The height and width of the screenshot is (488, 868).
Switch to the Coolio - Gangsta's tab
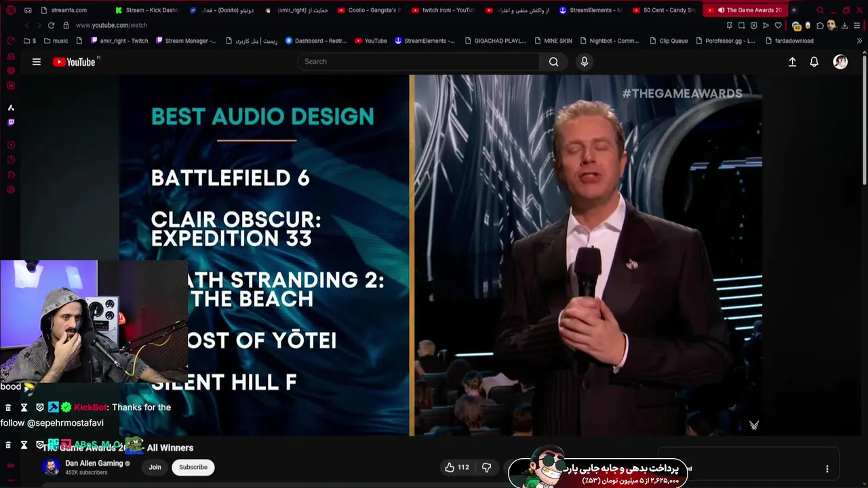(x=369, y=10)
